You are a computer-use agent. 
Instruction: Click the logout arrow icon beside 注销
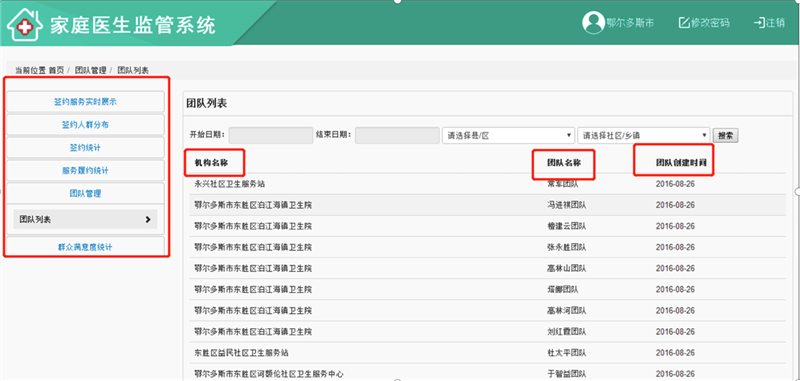click(x=759, y=23)
